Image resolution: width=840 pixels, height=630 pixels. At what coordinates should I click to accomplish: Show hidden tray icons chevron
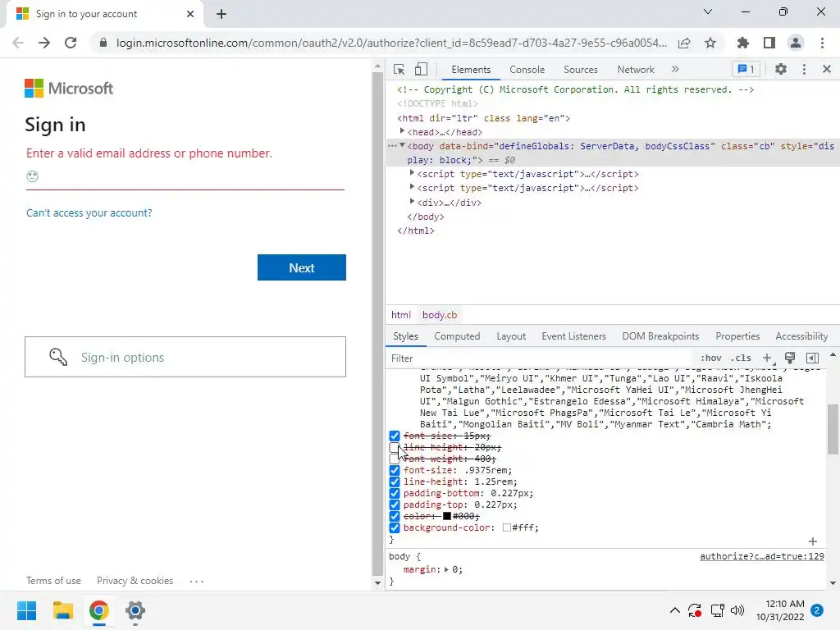coord(675,610)
